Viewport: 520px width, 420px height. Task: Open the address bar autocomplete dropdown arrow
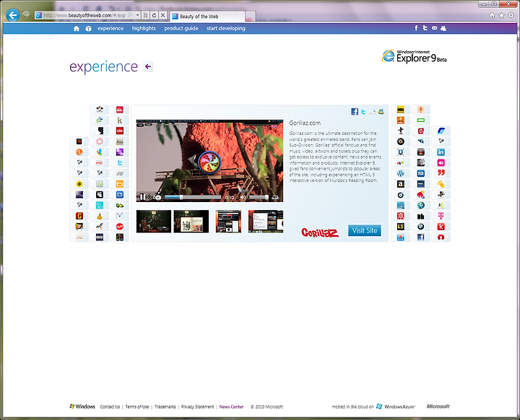(x=137, y=15)
